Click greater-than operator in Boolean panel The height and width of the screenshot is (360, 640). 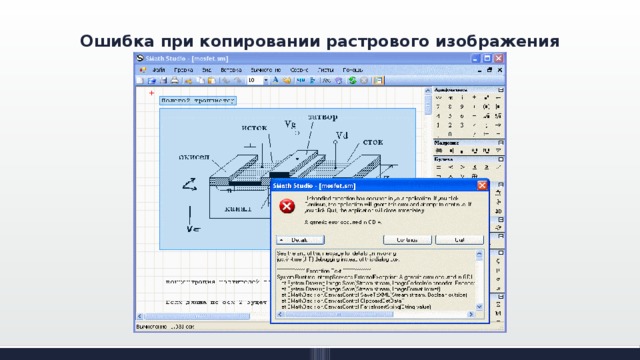[462, 167]
